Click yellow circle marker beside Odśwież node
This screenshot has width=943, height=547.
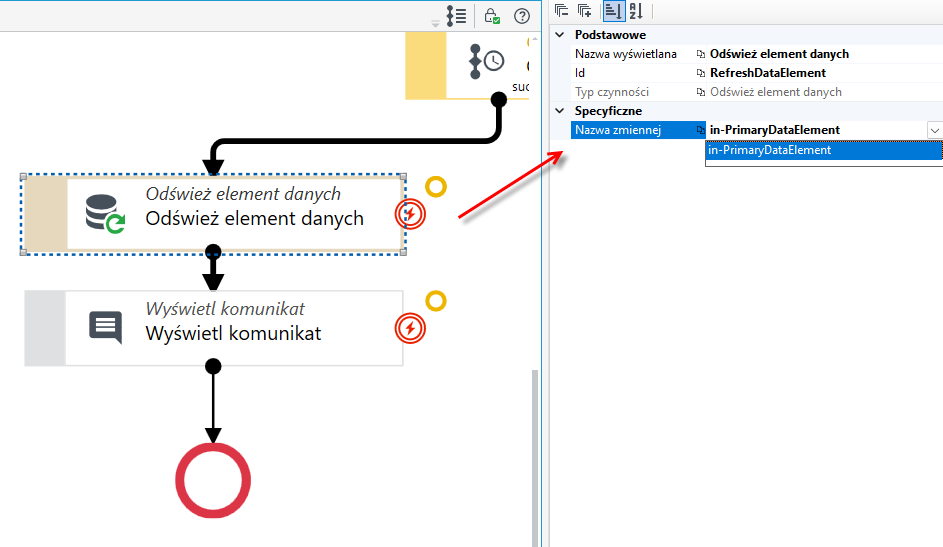tap(436, 187)
